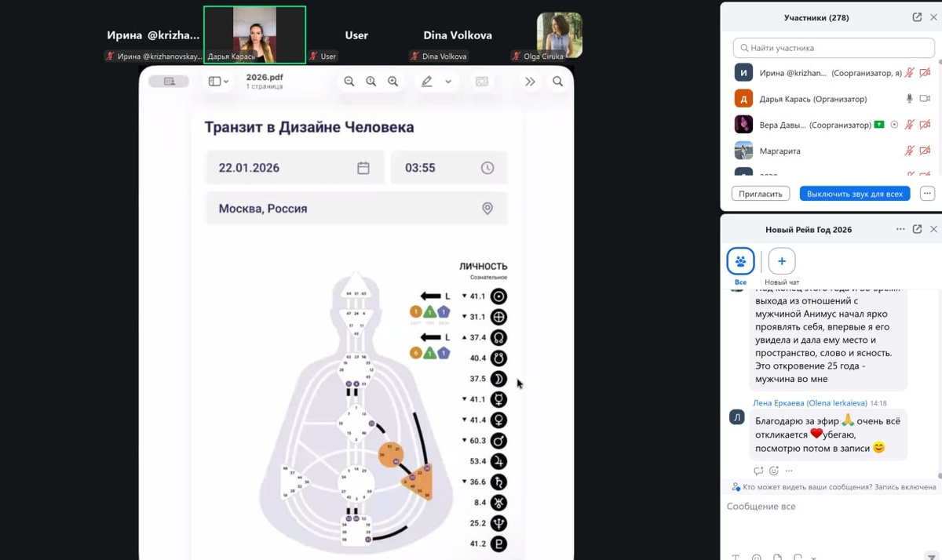Screen dimensions: 942x560
Task: Open more options in Новый Рейв Год 2026 header
Action: pos(900,229)
